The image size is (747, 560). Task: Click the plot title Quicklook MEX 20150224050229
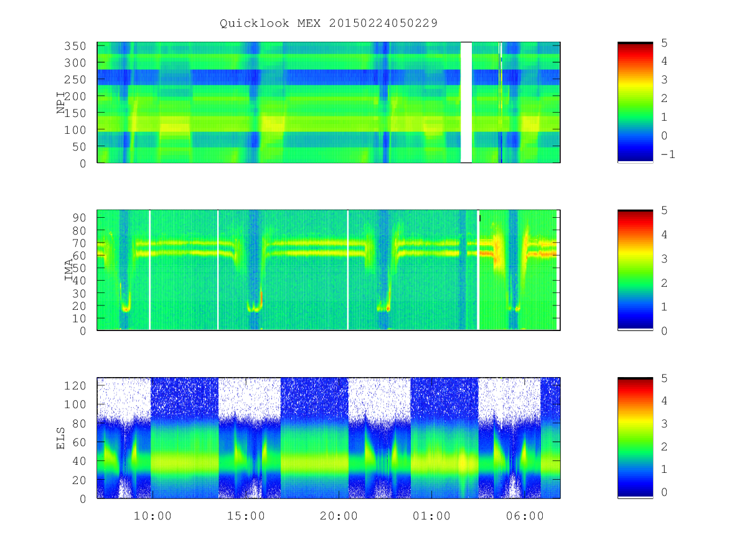click(x=328, y=23)
